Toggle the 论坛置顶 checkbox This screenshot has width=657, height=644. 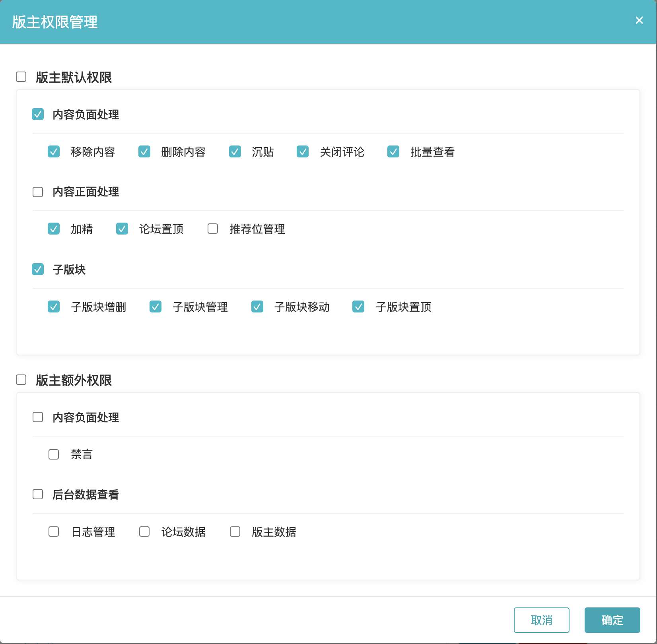click(122, 229)
